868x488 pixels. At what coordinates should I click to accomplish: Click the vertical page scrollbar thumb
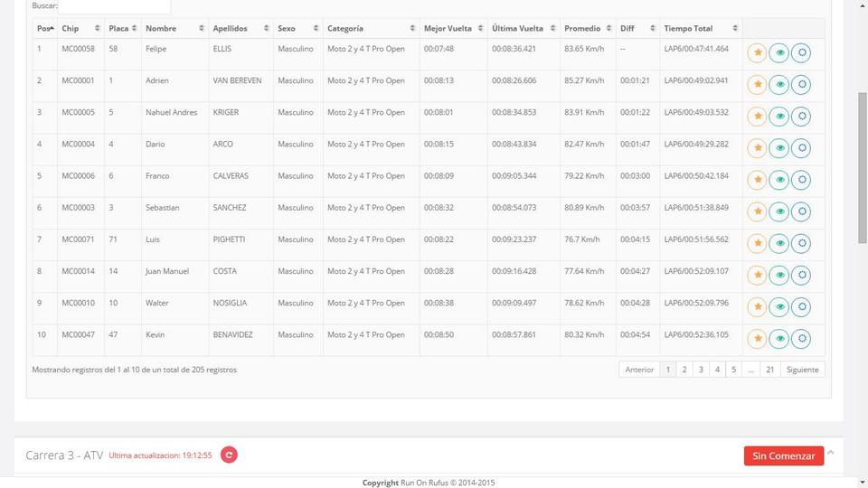pos(863,168)
